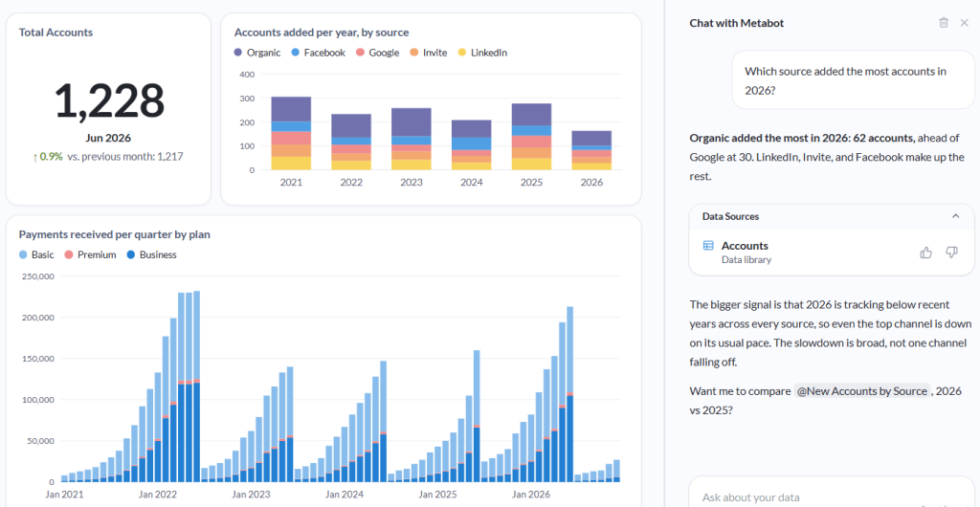Click the Jan 2026 axis label
Image resolution: width=980 pixels, height=507 pixels.
pyautogui.click(x=529, y=494)
